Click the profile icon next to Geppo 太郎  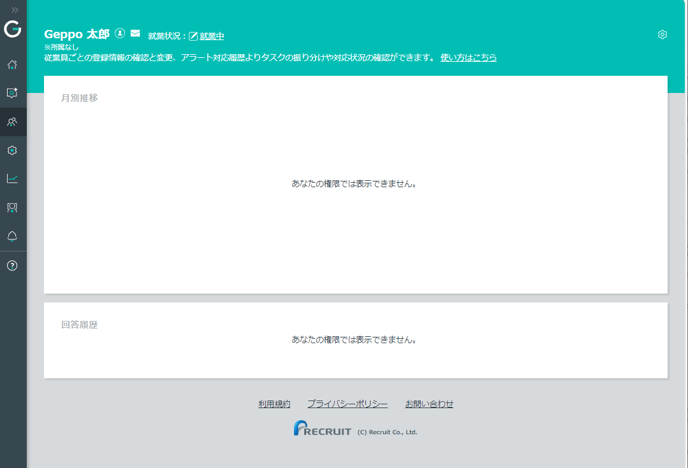click(x=120, y=33)
